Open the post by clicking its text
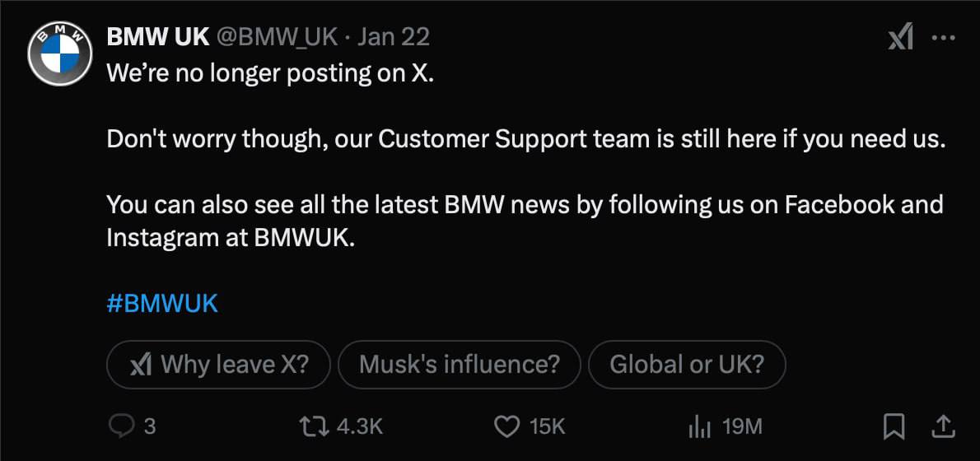 pyautogui.click(x=525, y=139)
